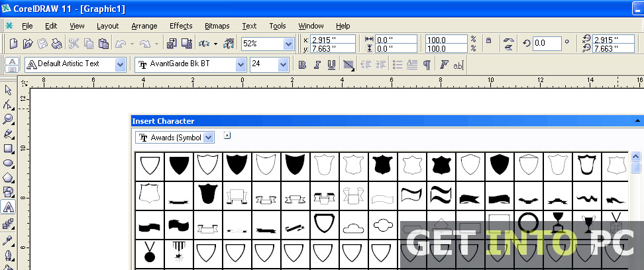
Task: Click the Paste clipboard icon
Action: [x=103, y=44]
